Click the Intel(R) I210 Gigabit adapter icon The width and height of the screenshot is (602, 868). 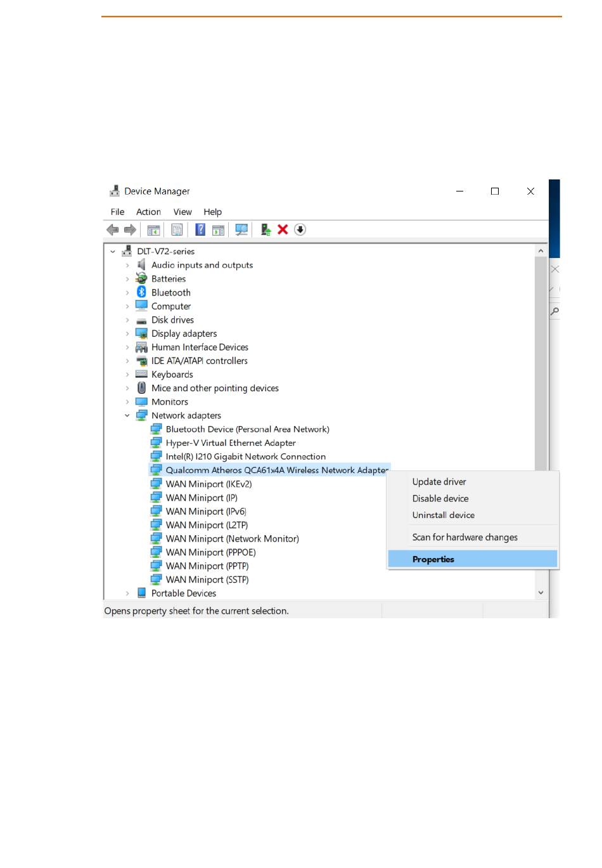(x=156, y=457)
